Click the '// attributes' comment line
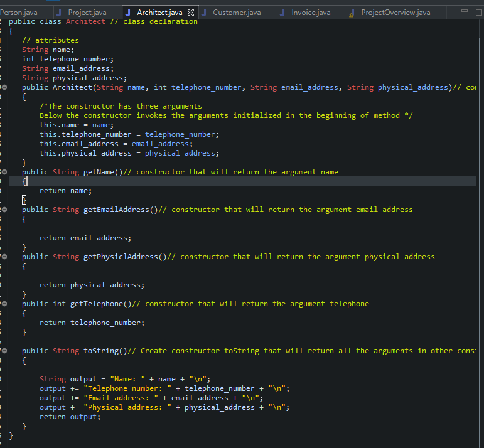The width and height of the screenshot is (484, 448). (x=50, y=40)
